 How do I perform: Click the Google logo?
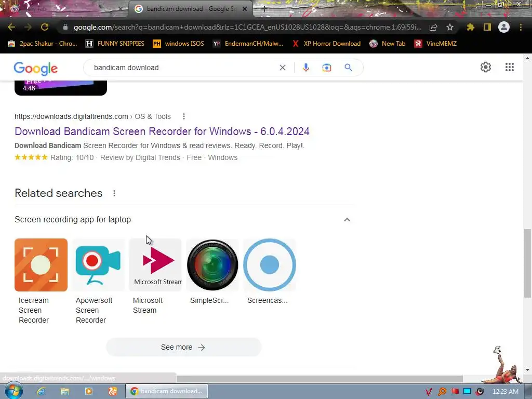(x=36, y=68)
